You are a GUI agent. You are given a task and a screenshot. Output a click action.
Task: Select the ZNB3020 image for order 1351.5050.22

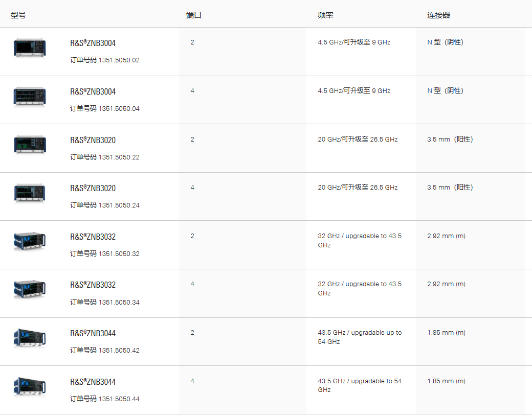29,145
